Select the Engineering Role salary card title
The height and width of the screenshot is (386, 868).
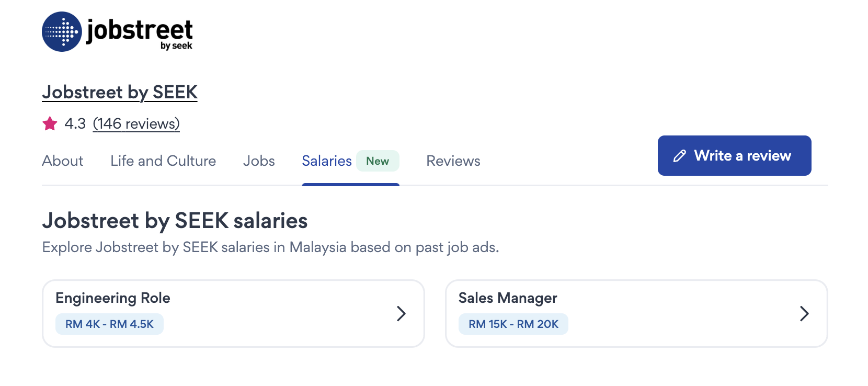click(113, 298)
